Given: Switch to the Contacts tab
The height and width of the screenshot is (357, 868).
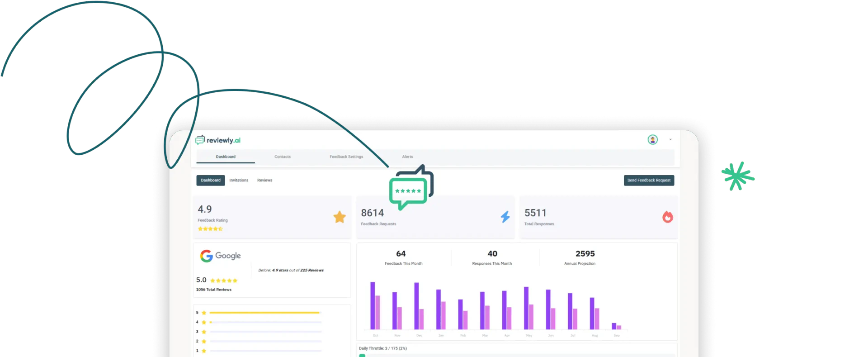Looking at the screenshot, I should [x=283, y=157].
